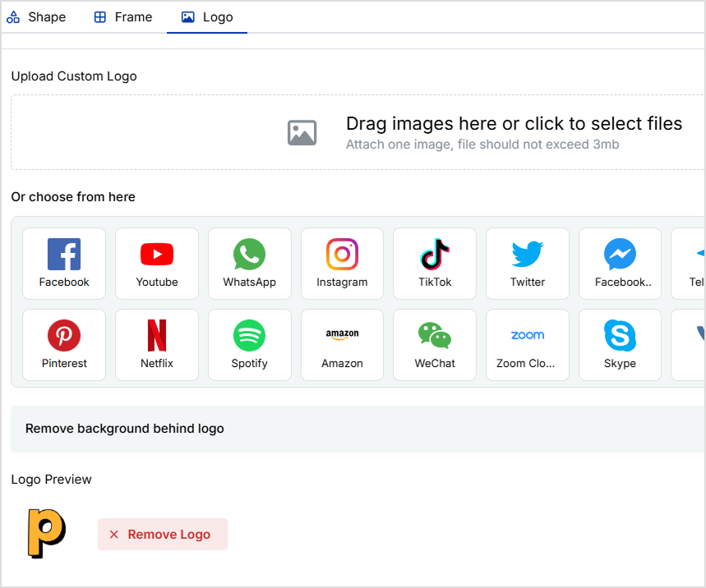This screenshot has height=588, width=706.
Task: Choose the Youtube logo
Action: (x=157, y=263)
